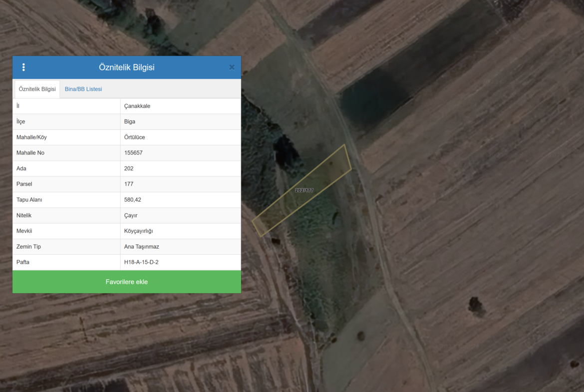Click the 202/177 parcel label on map
Image resolution: width=584 pixels, height=392 pixels.
pos(304,190)
